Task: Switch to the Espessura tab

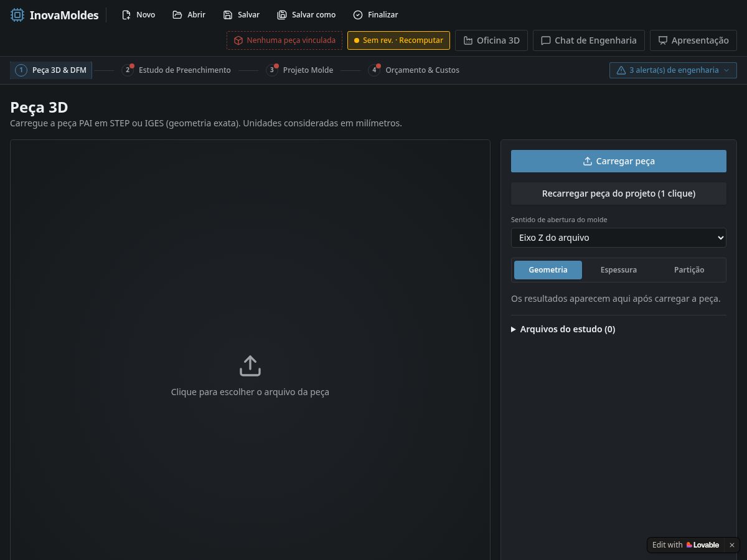Action: [619, 270]
